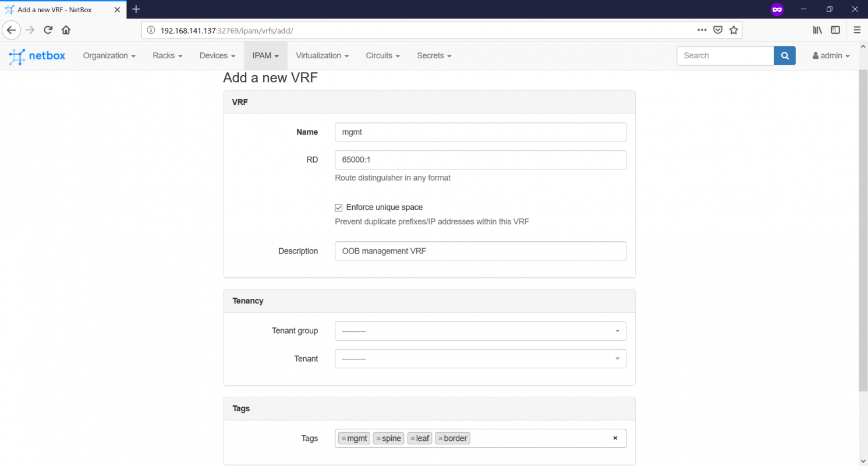Toggle the browser sidebar icon
The image size is (868, 466).
click(x=835, y=30)
